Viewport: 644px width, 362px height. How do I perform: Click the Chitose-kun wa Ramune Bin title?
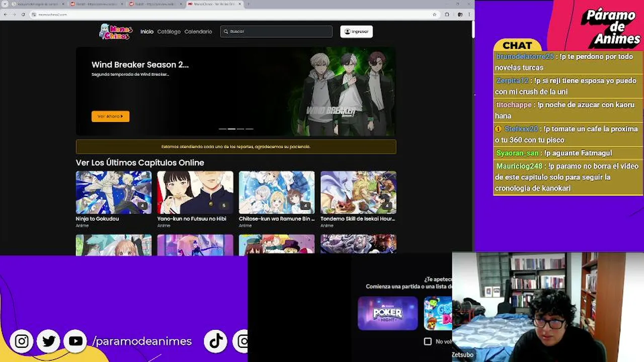(x=277, y=219)
